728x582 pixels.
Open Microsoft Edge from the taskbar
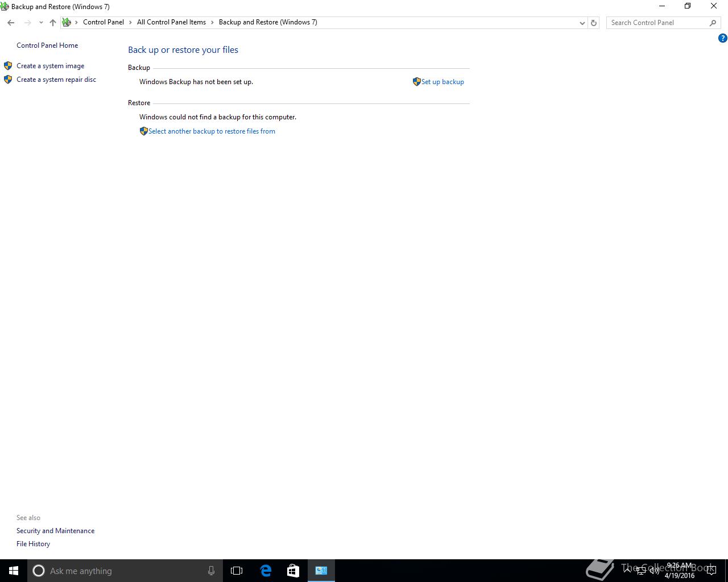pyautogui.click(x=266, y=571)
